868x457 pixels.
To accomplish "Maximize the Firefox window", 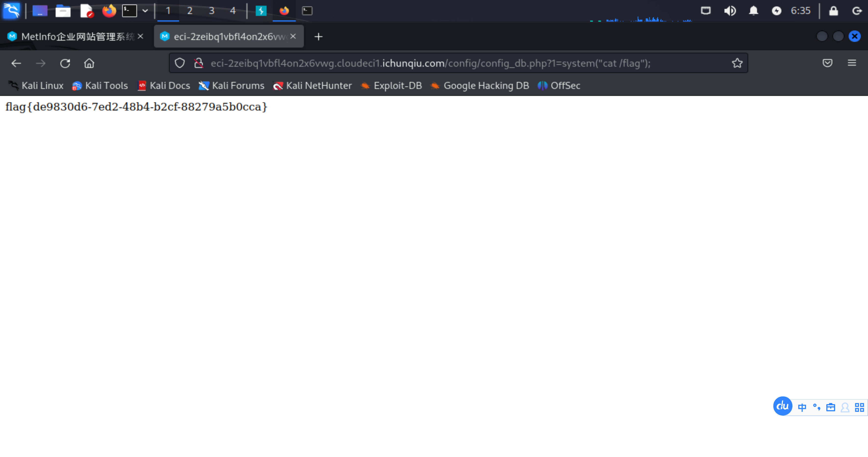I will 838,36.
